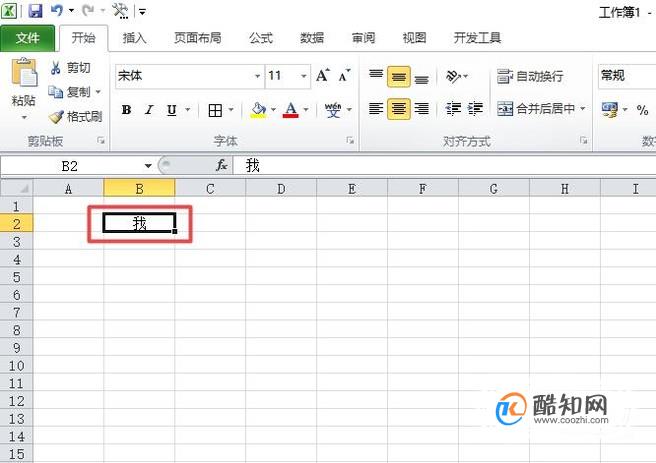This screenshot has height=463, width=656.
Task: Increase font size with large A icon
Action: click(x=323, y=76)
